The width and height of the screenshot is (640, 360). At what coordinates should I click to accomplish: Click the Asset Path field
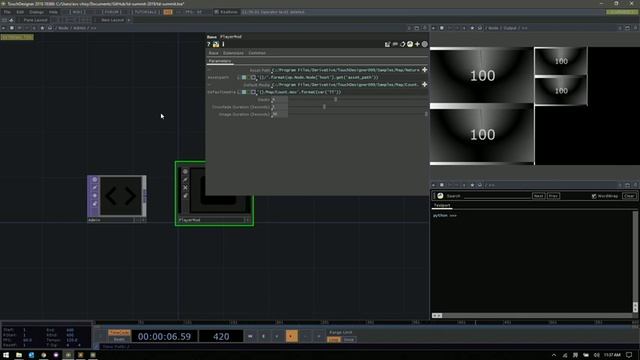click(346, 70)
